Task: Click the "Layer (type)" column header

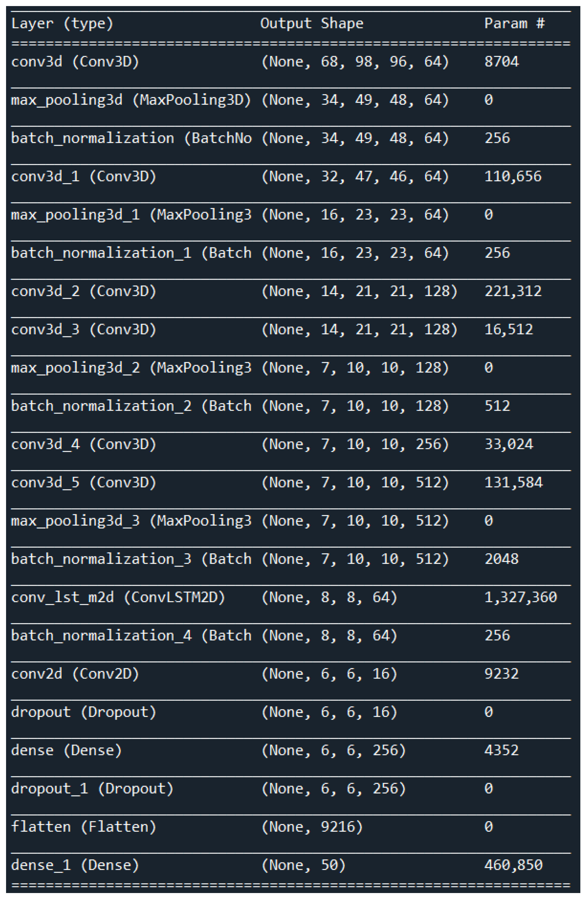Action: tap(62, 24)
